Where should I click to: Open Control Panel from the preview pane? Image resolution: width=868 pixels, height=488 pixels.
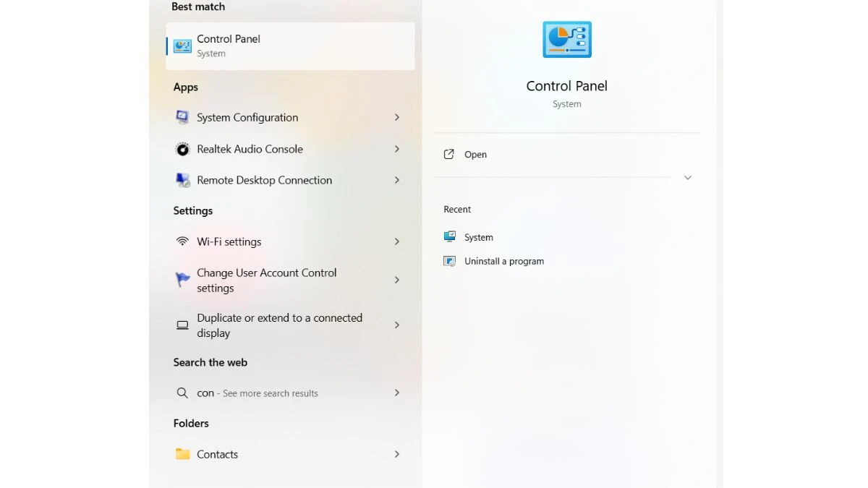point(475,154)
